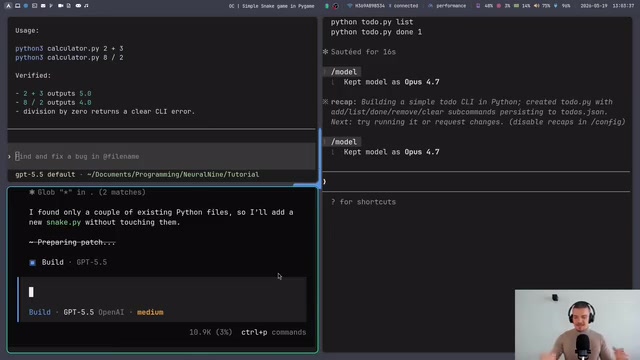Click 'python3 calculator.py 2 + 3' usage line

[x=69, y=49]
